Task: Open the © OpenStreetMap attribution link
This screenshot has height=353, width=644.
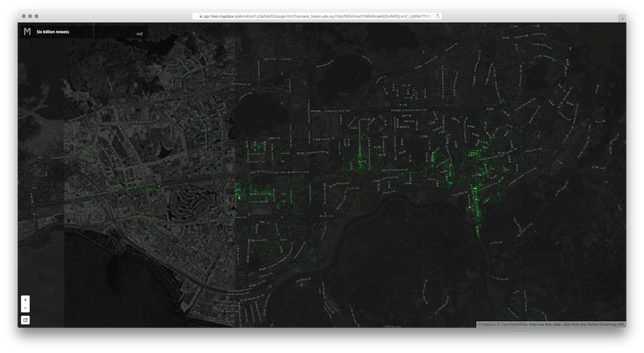Action: click(513, 324)
